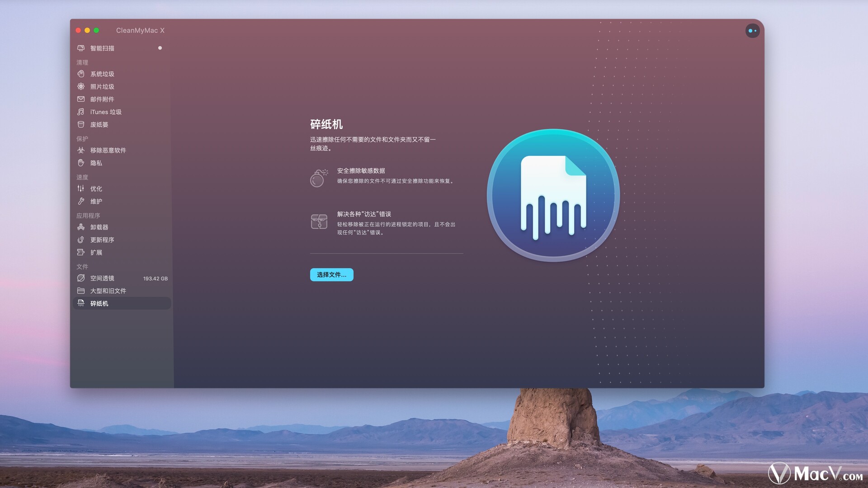This screenshot has height=488, width=868.
Task: Click the Shredder (碎纸机) sidebar icon
Action: 81,303
